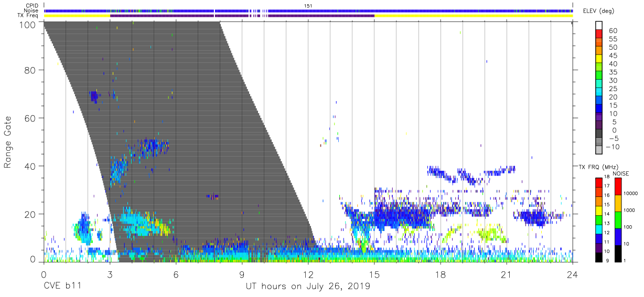Click the 60 label on ELEV colorbar

(x=613, y=31)
